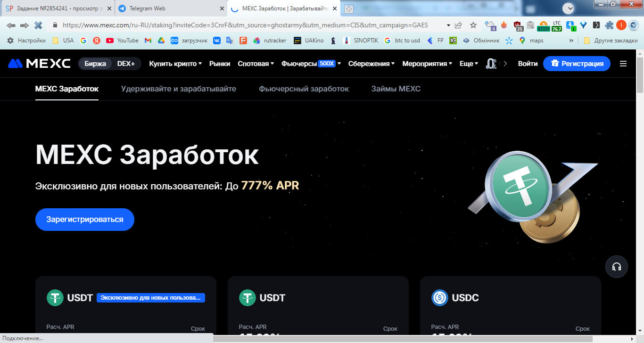This screenshot has height=343, width=644.
Task: Open the Google Drive bookmark icon
Action: click(161, 41)
